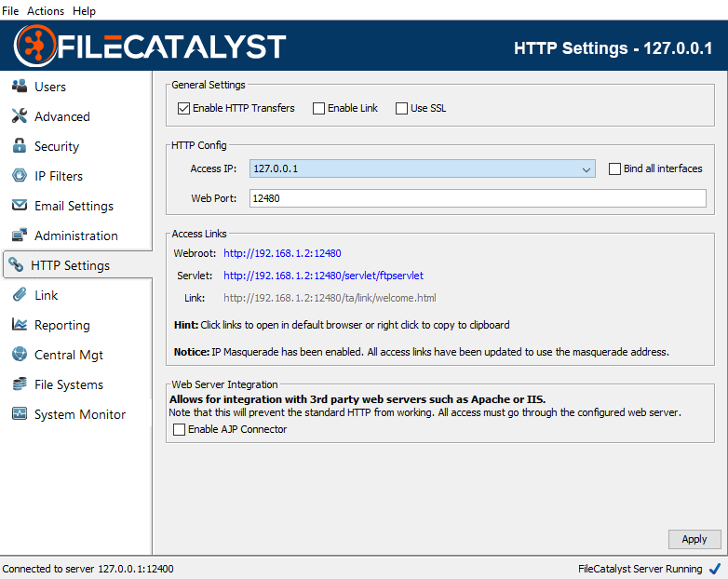728x579 pixels.
Task: Check the Enable Link checkbox
Action: coord(318,108)
